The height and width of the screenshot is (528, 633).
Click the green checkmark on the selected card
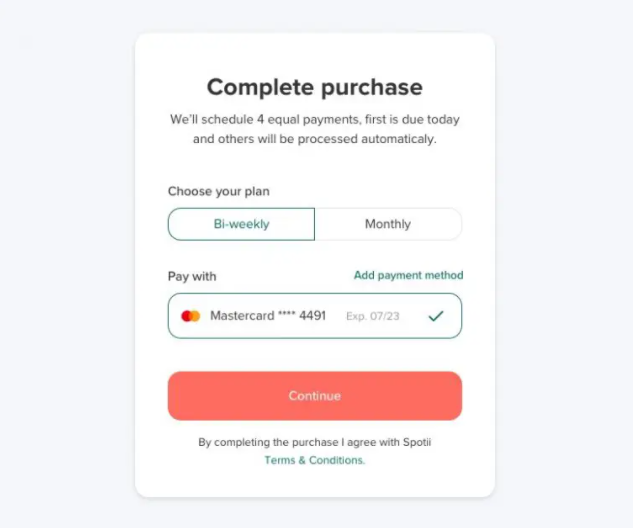[436, 316]
